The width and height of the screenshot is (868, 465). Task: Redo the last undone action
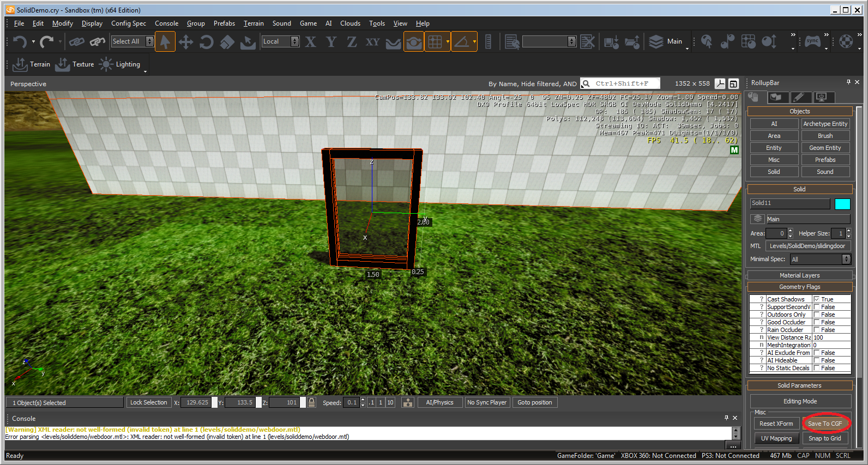(x=47, y=41)
